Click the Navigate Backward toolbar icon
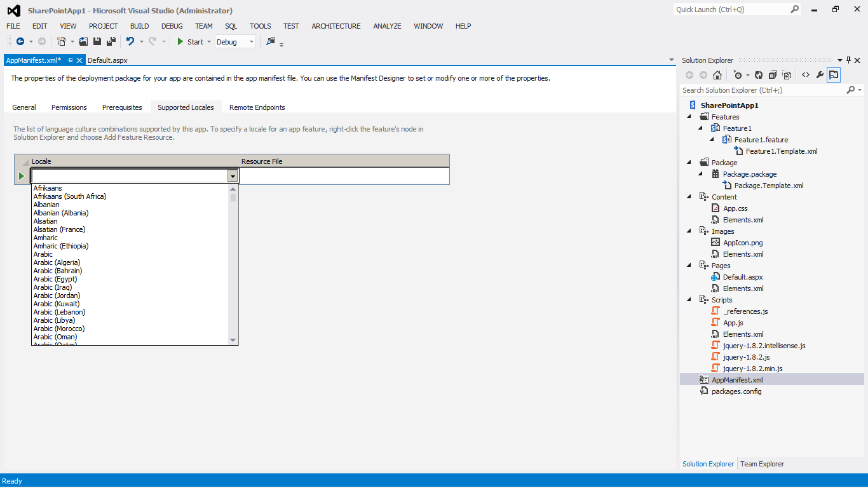Viewport: 868px width, 488px height. (20, 41)
